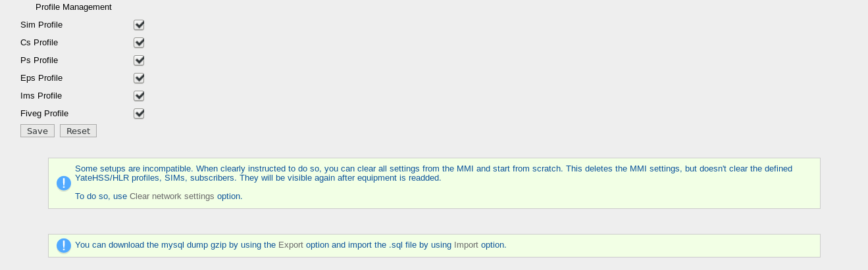
Task: Save the profile management settings
Action: [38, 131]
